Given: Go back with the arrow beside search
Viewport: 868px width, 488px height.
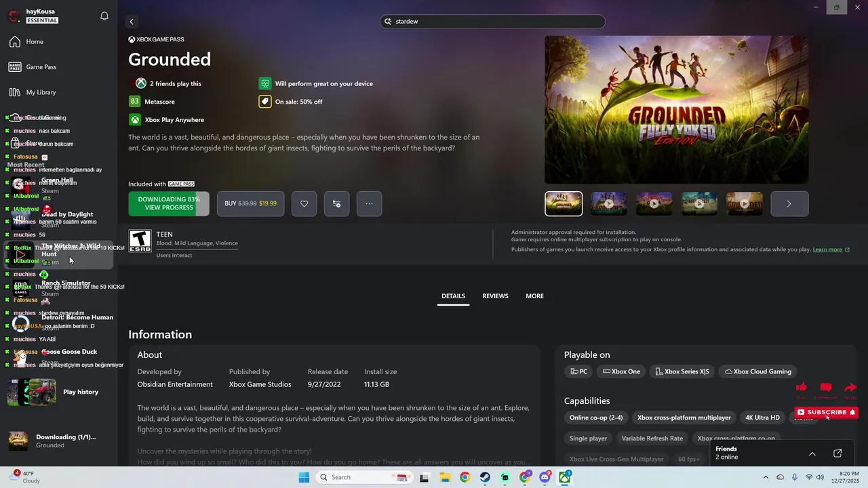Looking at the screenshot, I should click(x=132, y=22).
